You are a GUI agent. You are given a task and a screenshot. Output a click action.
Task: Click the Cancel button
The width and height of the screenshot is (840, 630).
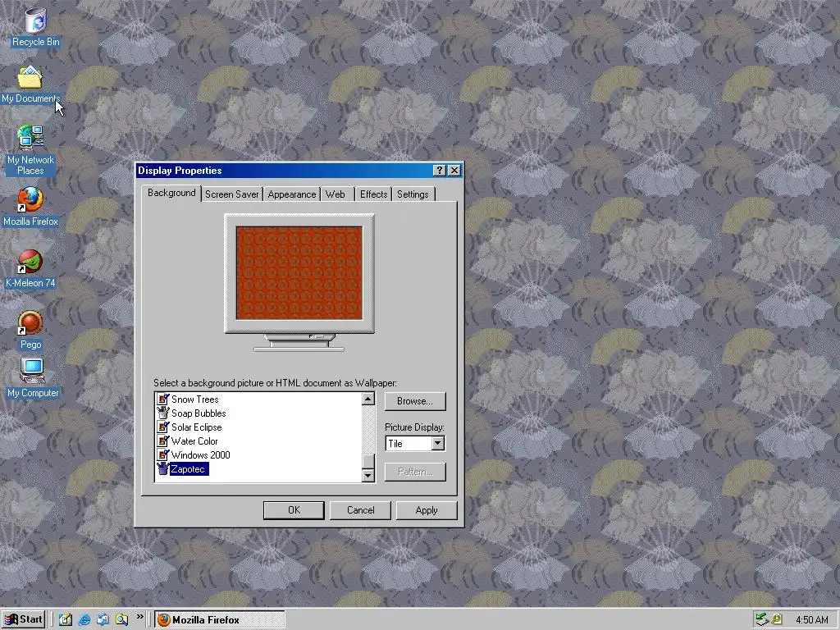point(360,510)
